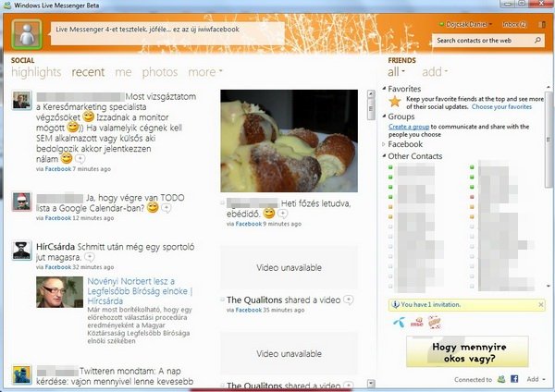
Task: Click the search magnifier icon
Action: click(x=538, y=40)
